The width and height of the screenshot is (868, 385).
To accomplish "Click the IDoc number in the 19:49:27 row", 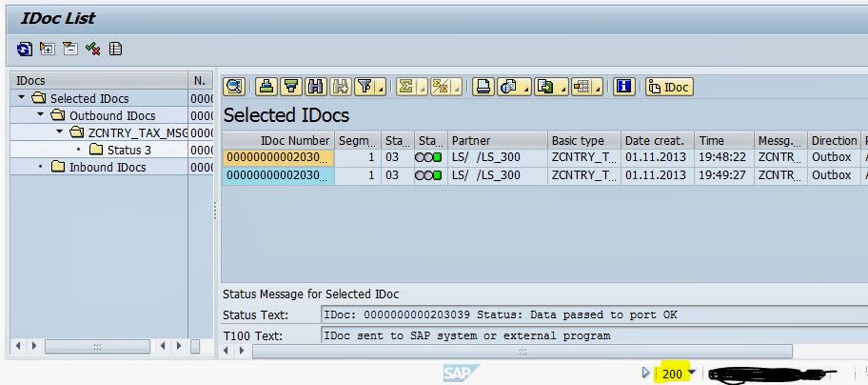I will coord(279,175).
